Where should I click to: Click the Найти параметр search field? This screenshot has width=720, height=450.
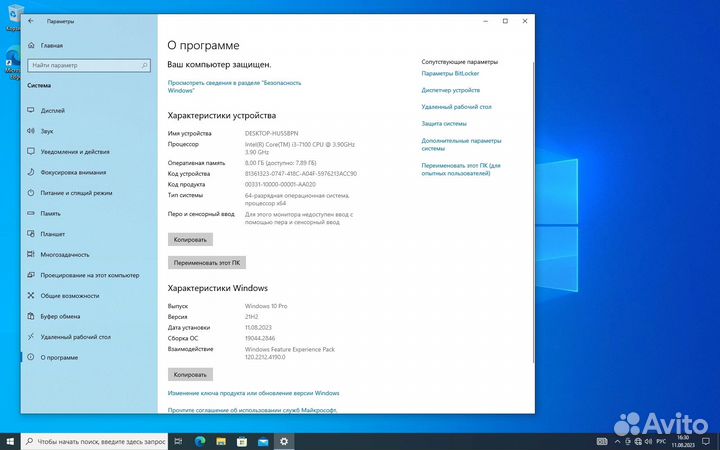pos(89,65)
